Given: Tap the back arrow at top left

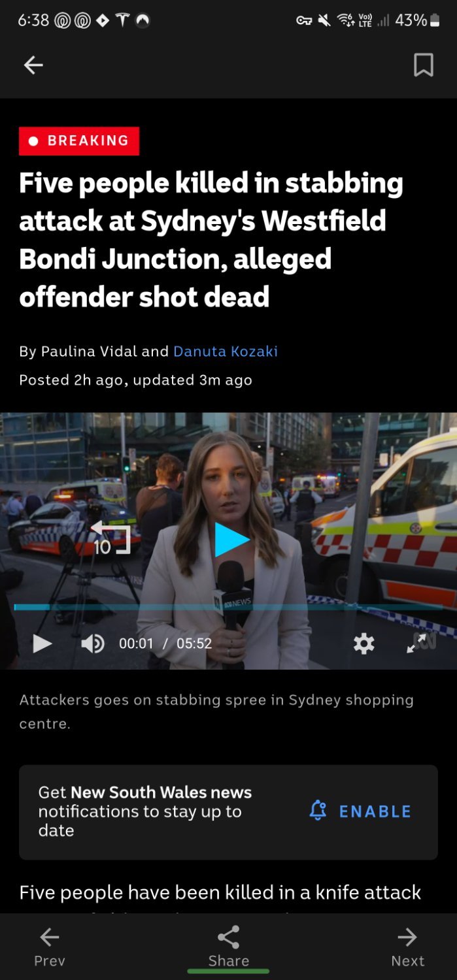Looking at the screenshot, I should pos(33,65).
